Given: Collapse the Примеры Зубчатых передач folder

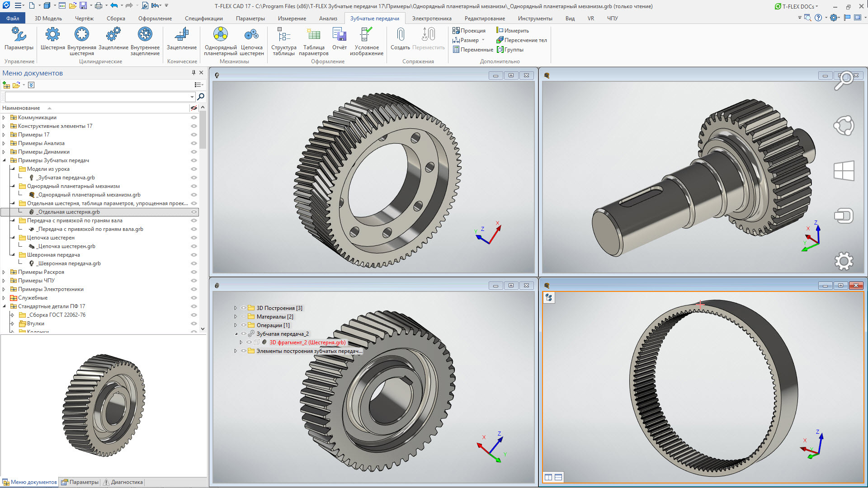Looking at the screenshot, I should coord(4,160).
